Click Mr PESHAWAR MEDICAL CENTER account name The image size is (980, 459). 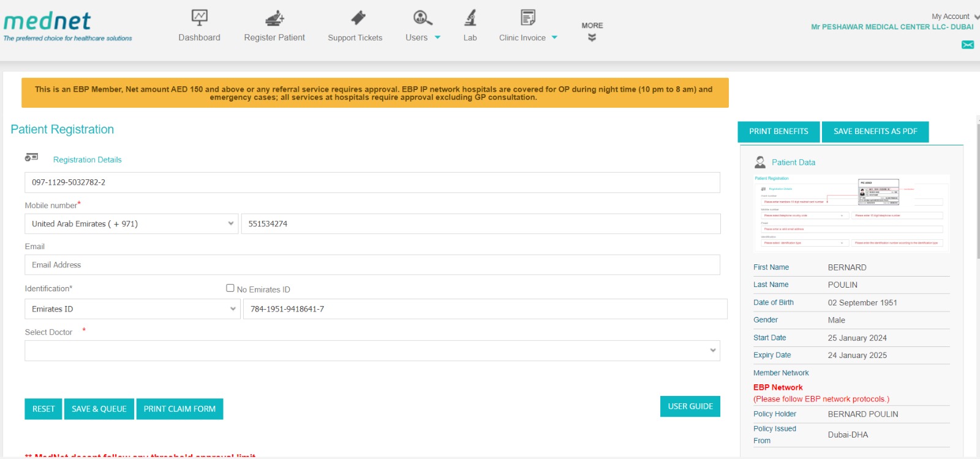(892, 27)
